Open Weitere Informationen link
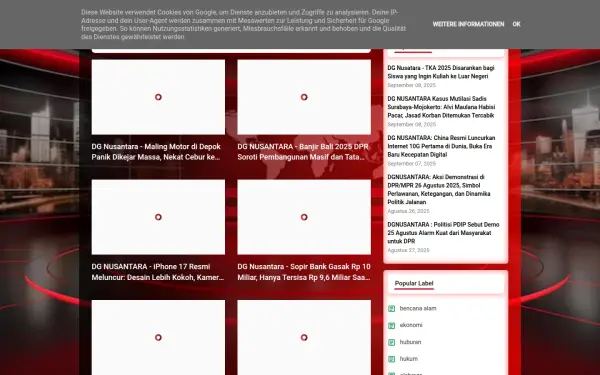Screen dimensions: 600x375 click(468, 24)
